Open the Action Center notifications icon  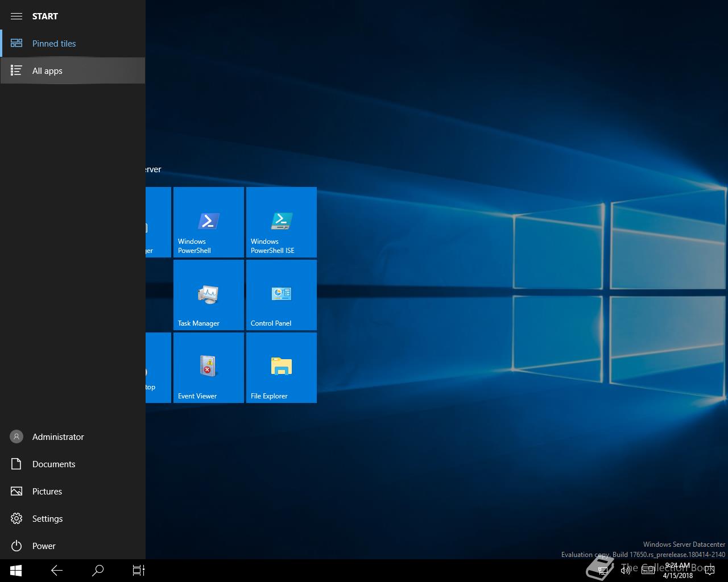click(710, 571)
